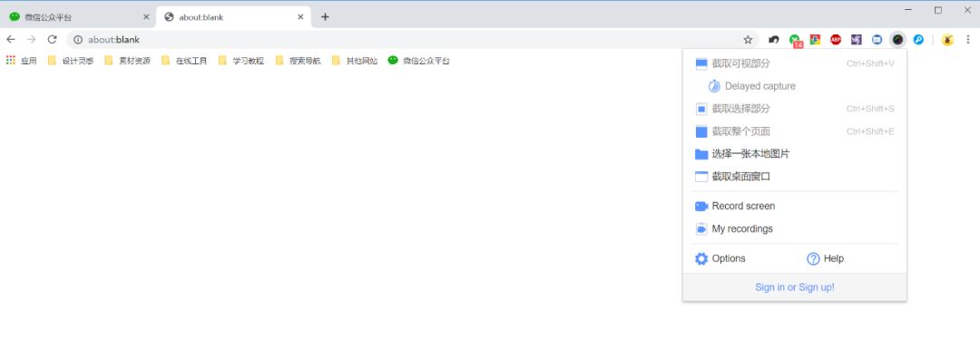Close the about:blank tab
Image resolution: width=980 pixels, height=348 pixels.
tap(300, 17)
